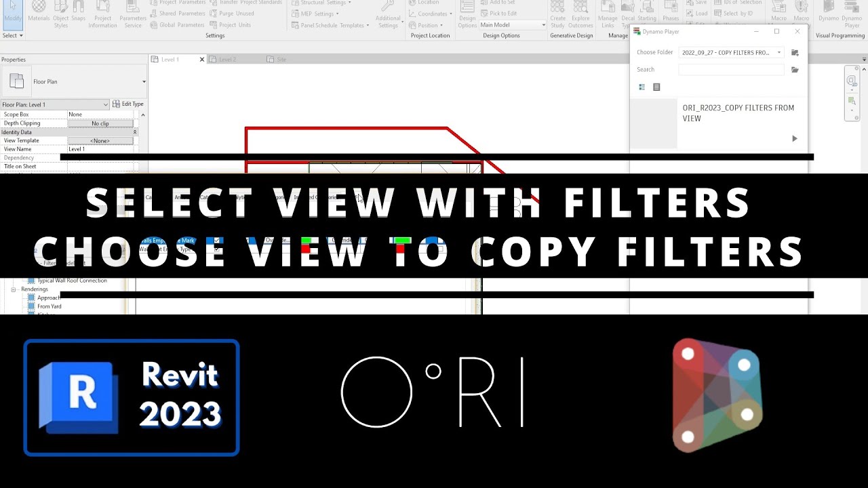This screenshot has height=488, width=868.
Task: Open Project Information
Action: tap(102, 14)
